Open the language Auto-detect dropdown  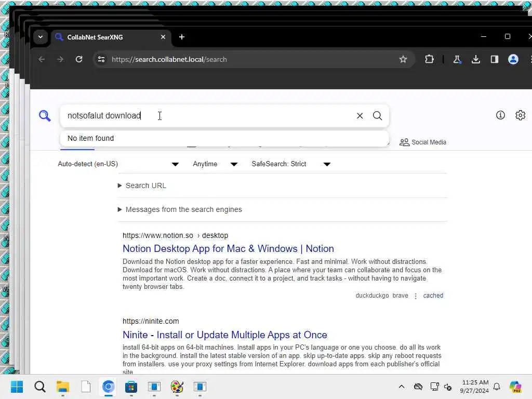[118, 164]
